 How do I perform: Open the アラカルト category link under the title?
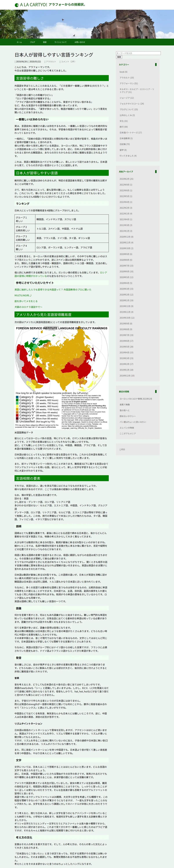51,62
